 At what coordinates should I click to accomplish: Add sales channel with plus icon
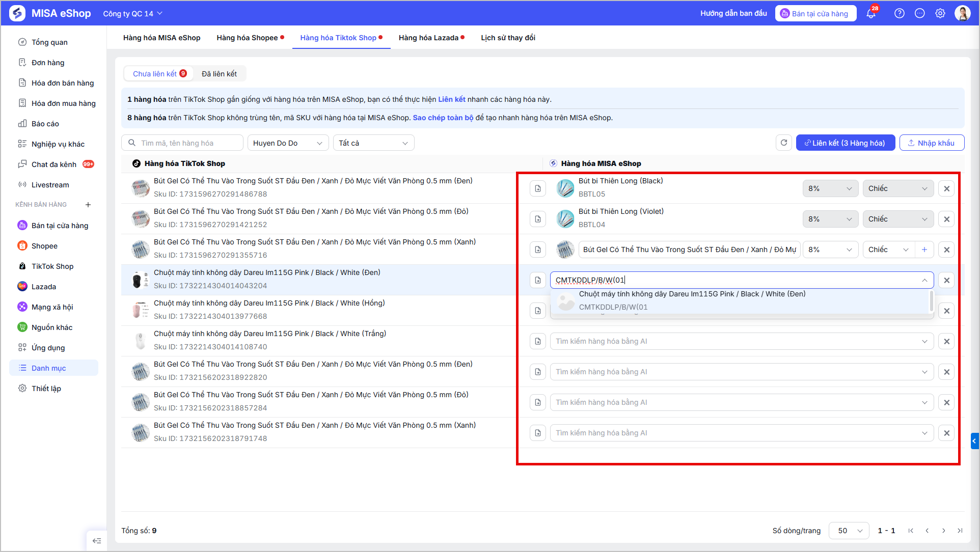tap(88, 205)
